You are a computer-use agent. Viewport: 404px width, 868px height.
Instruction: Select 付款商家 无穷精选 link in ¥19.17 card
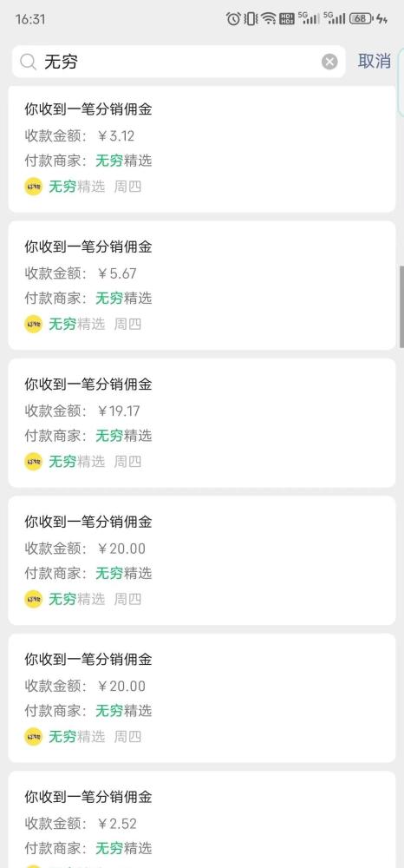[123, 436]
